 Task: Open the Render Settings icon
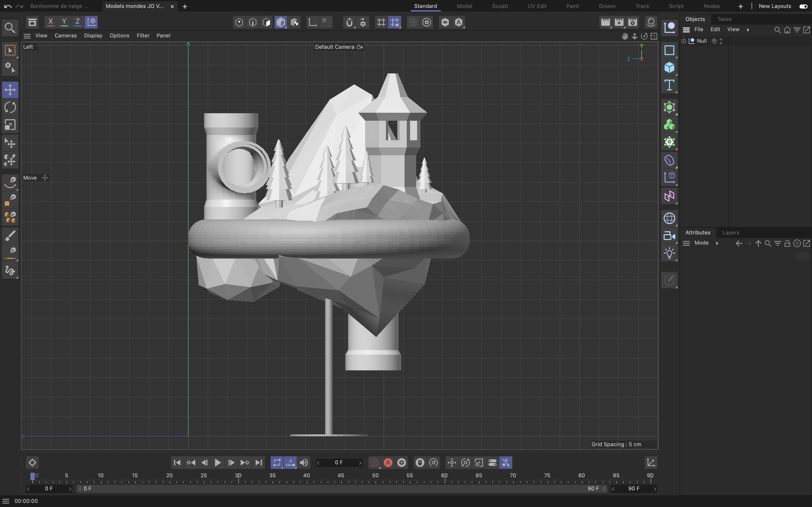(632, 22)
